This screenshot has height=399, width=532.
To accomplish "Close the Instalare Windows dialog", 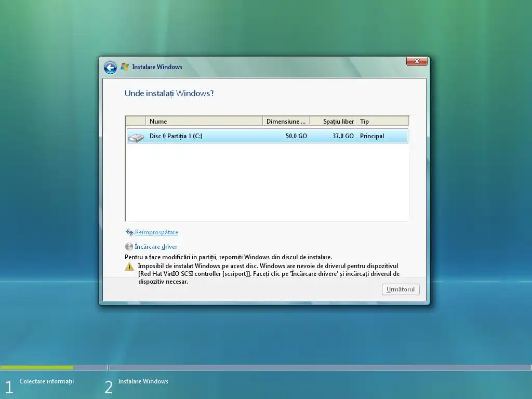I will (x=417, y=61).
